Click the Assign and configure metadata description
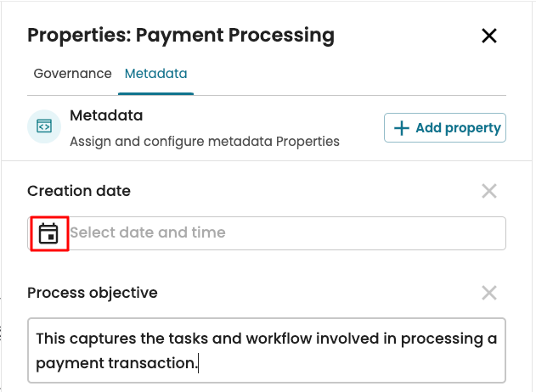 coord(204,141)
